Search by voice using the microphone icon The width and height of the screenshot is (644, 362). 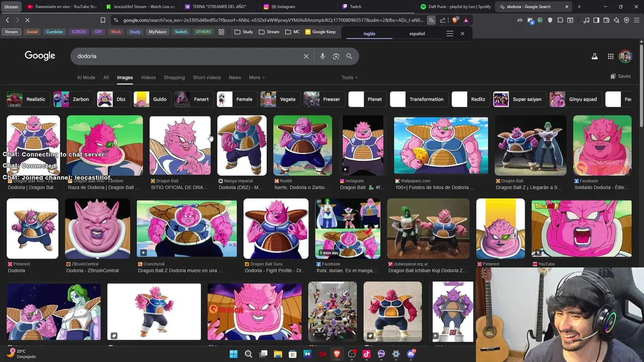323,56
